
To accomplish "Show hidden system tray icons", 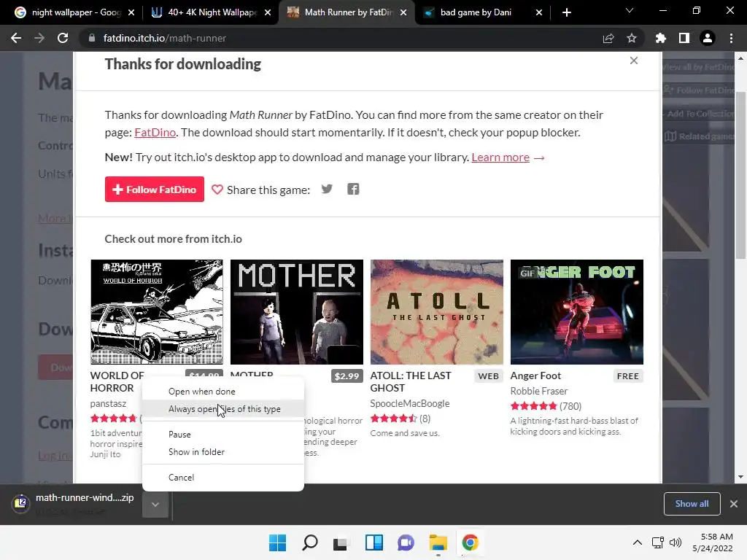I will pos(638,542).
